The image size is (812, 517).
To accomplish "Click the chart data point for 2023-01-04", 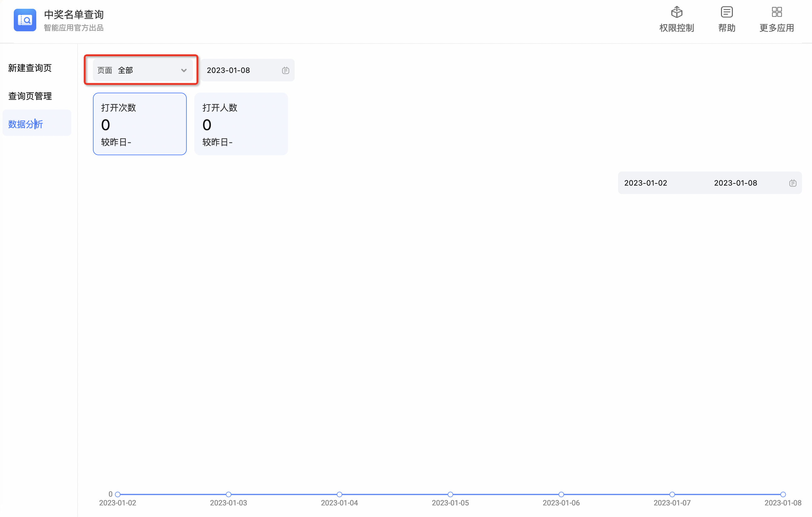I will pos(339,494).
